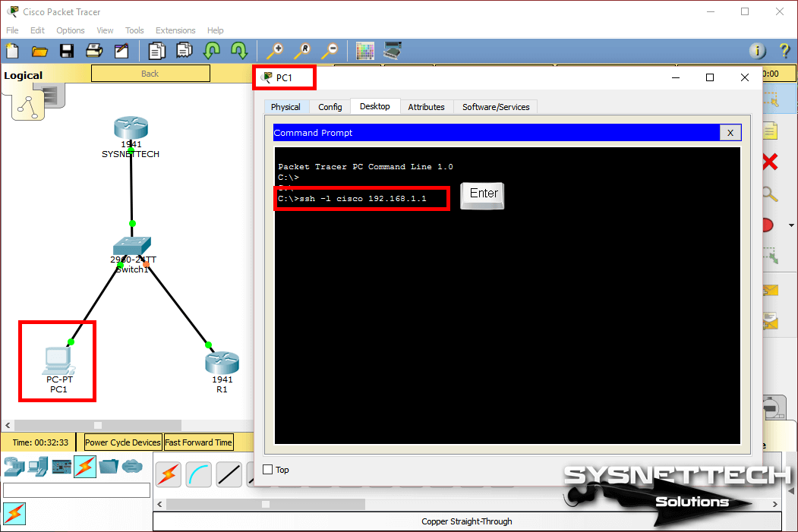
Task: Select the console cable connection icon
Action: (200, 474)
